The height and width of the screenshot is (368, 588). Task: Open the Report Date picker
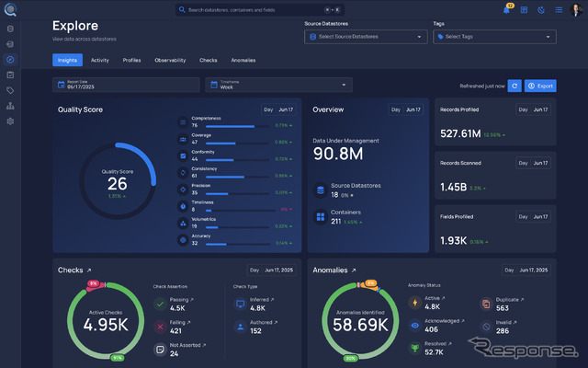tap(126, 85)
